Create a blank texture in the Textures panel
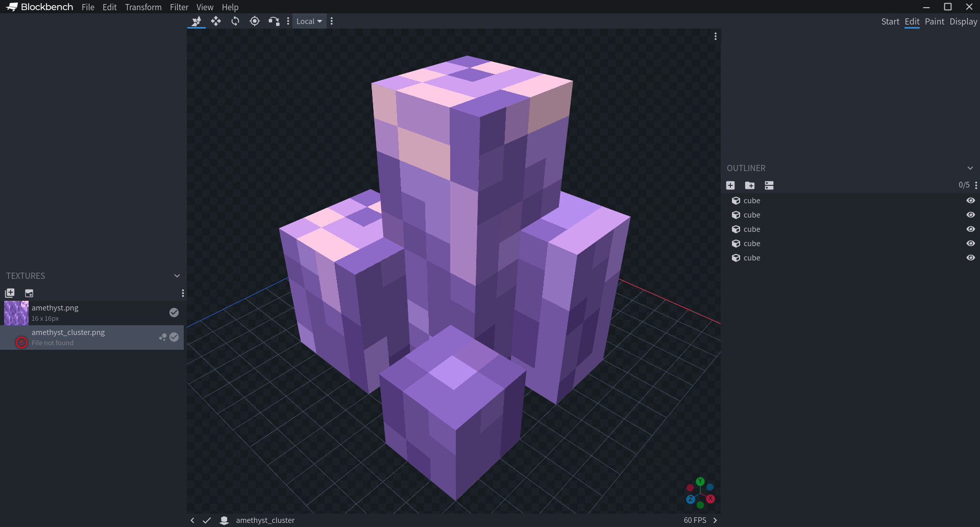Viewport: 980px width, 527px height. pos(29,293)
